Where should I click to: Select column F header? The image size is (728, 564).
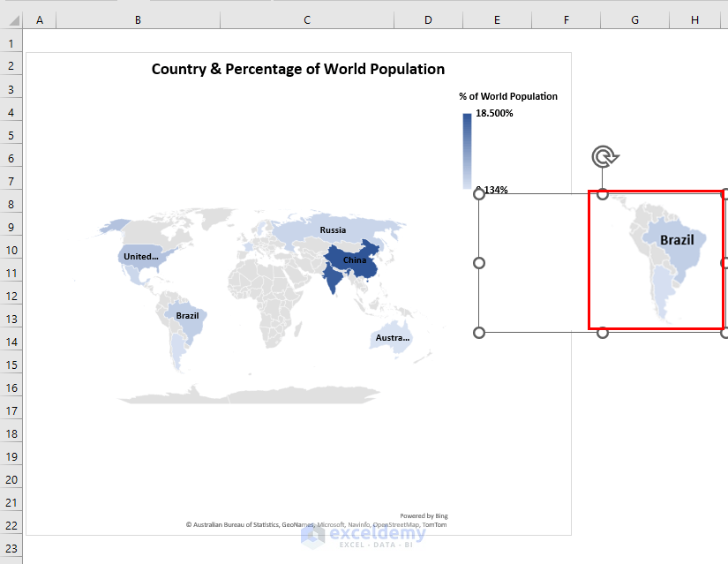(x=566, y=20)
